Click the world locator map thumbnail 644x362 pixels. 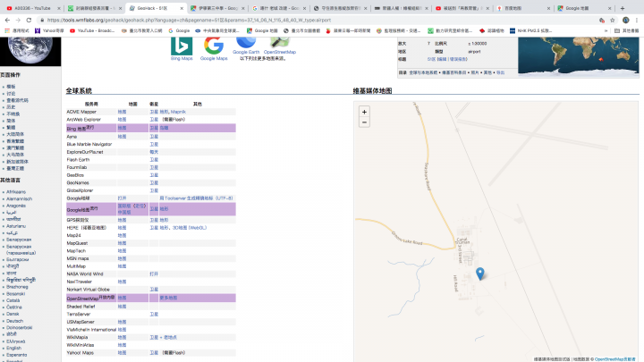[x=579, y=56]
